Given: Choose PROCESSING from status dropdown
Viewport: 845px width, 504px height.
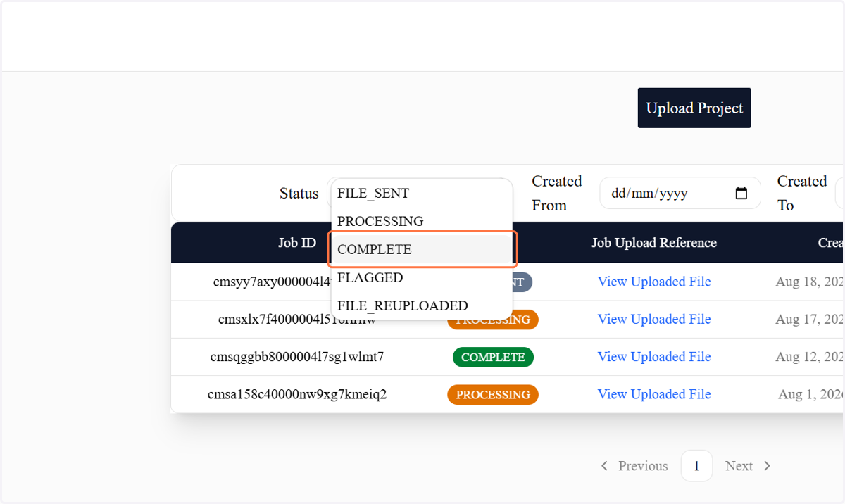Looking at the screenshot, I should pos(421,221).
